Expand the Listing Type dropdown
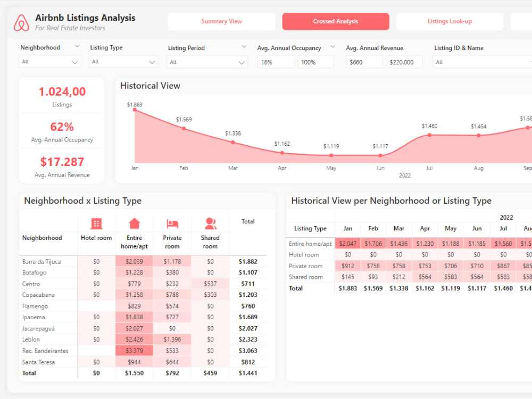 123,61
